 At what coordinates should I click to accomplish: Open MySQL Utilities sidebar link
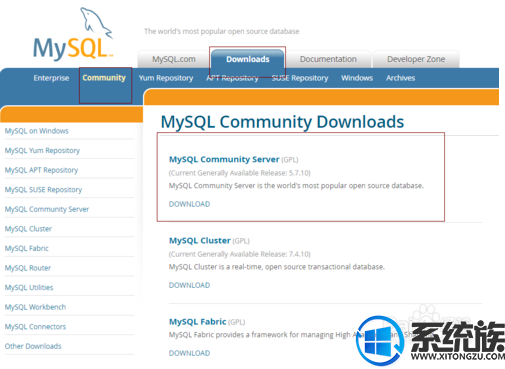coord(29,288)
